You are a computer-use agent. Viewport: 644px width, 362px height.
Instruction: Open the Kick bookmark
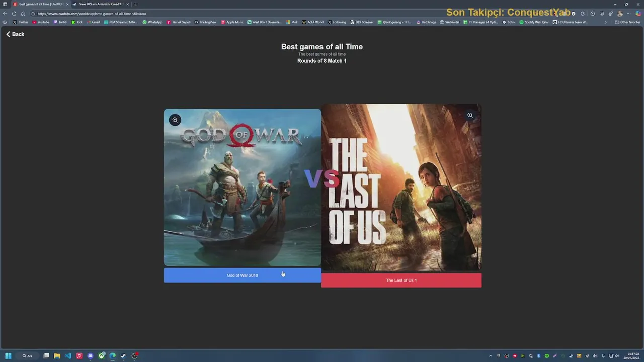(77, 22)
